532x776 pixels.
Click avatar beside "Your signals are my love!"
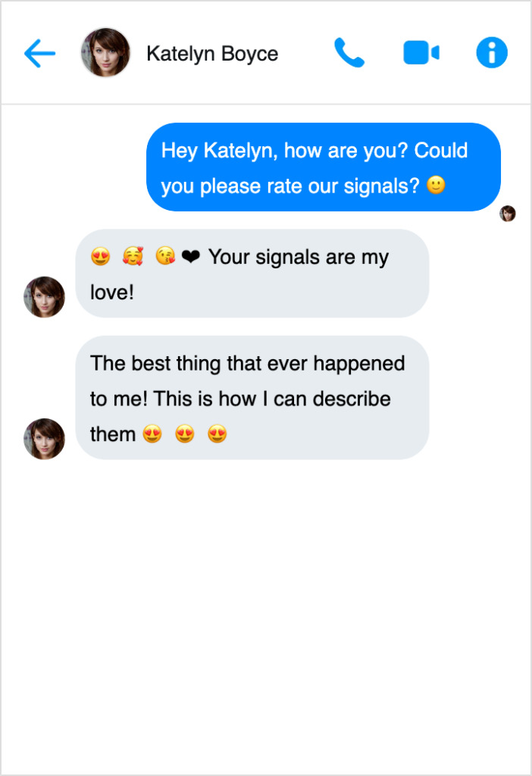tap(44, 296)
